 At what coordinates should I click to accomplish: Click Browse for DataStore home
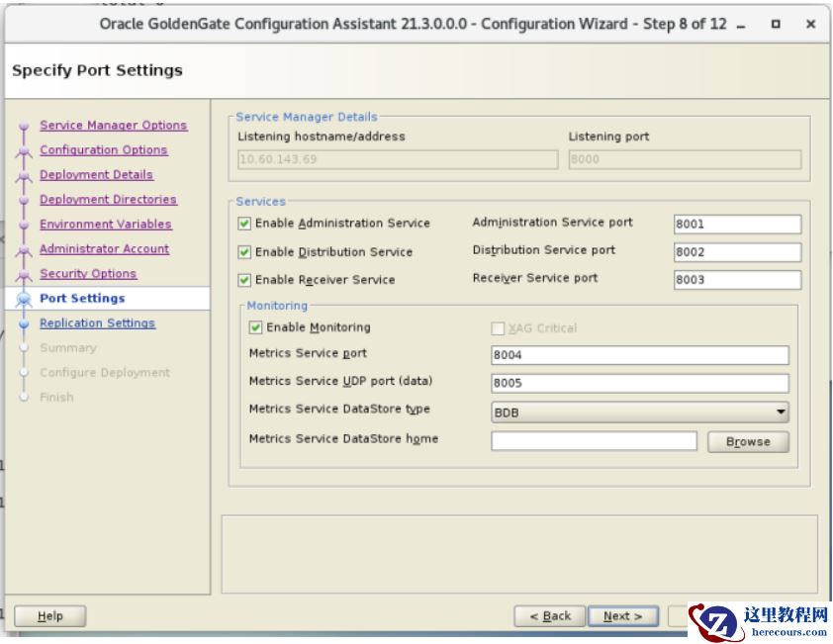748,442
